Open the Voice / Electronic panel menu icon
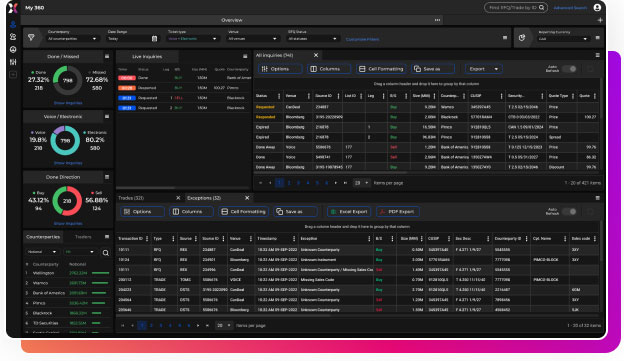 (x=107, y=117)
